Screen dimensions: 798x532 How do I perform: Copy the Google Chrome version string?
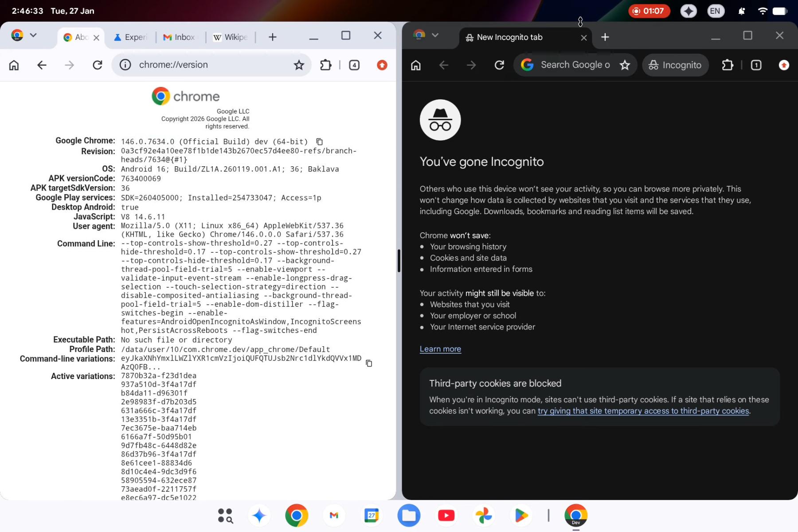point(319,142)
